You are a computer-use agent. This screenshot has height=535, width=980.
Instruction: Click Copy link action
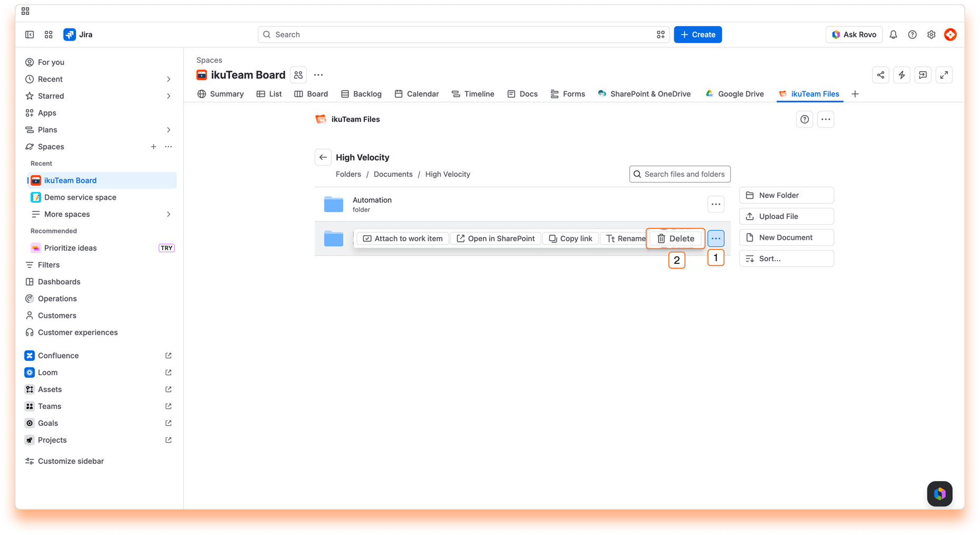coord(571,238)
